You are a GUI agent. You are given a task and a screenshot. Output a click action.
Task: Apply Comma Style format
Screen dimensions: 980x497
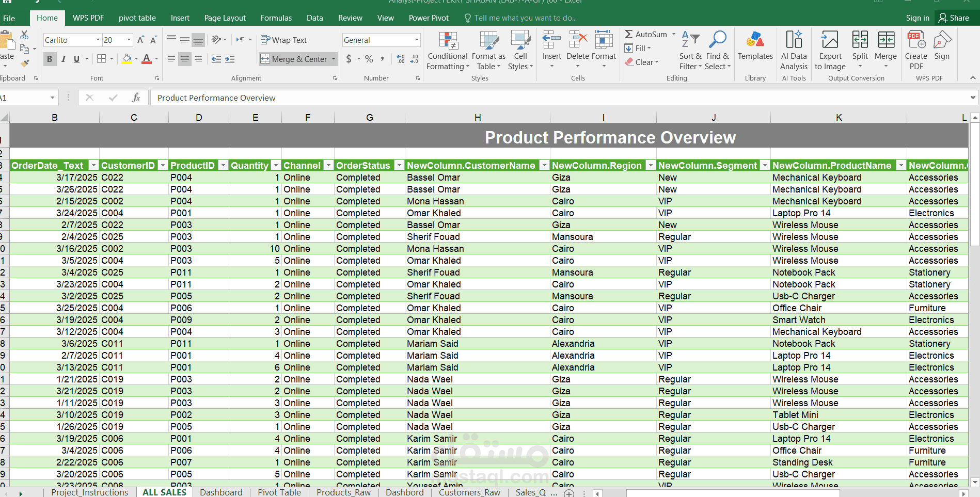coord(382,59)
